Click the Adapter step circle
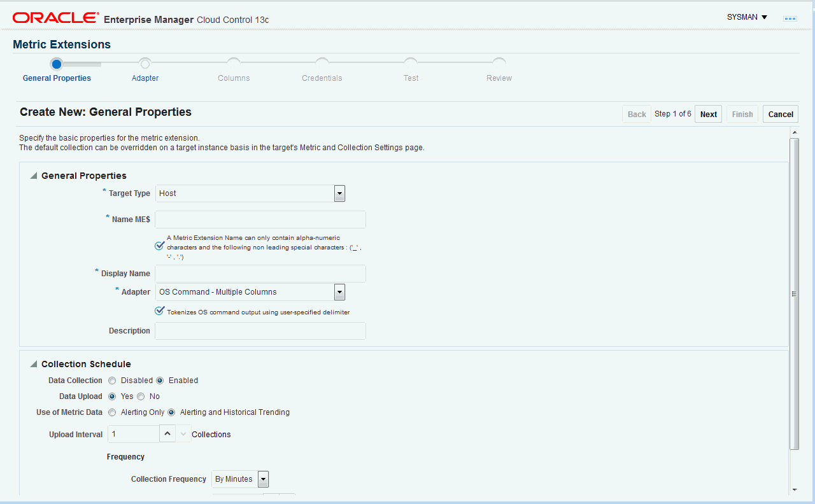Image resolution: width=815 pixels, height=504 pixels. click(x=145, y=64)
